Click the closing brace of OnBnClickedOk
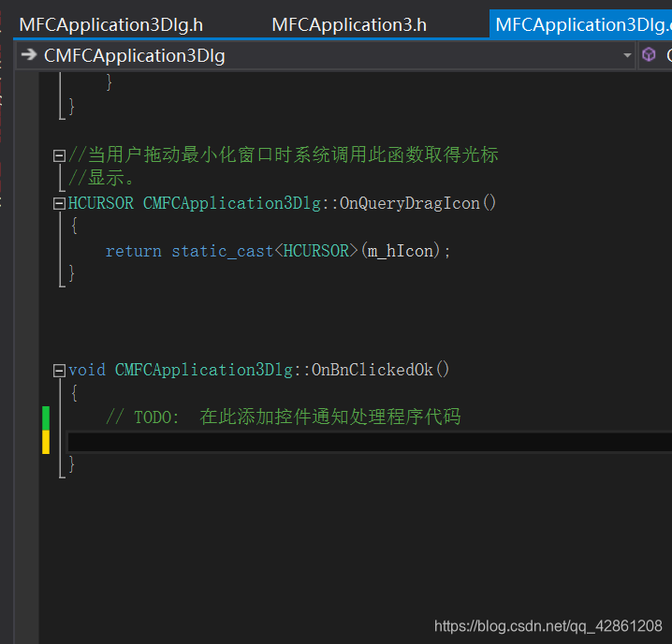 click(x=71, y=464)
